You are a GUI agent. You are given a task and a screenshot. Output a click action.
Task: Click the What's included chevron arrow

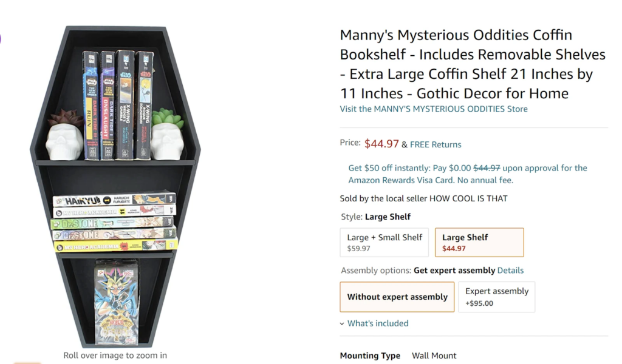[x=342, y=324]
